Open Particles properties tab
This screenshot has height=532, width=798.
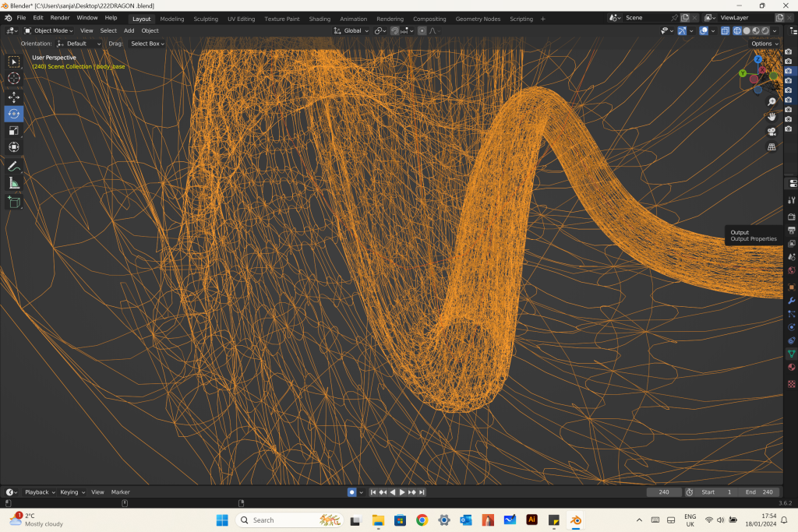[792, 314]
